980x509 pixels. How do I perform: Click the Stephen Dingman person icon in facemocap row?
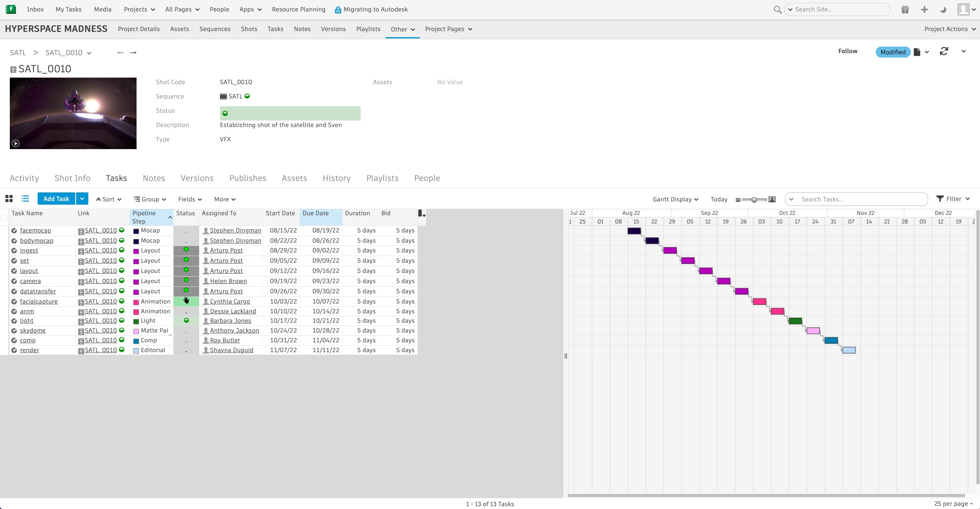(206, 231)
